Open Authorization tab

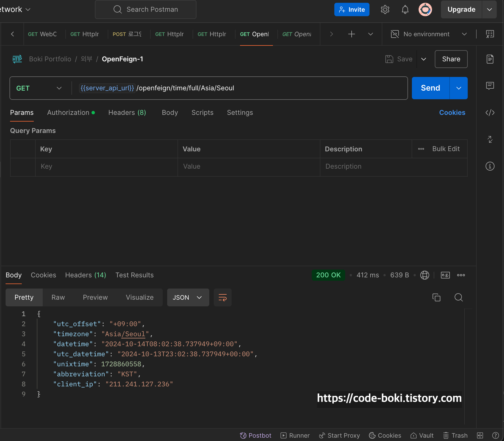click(71, 113)
